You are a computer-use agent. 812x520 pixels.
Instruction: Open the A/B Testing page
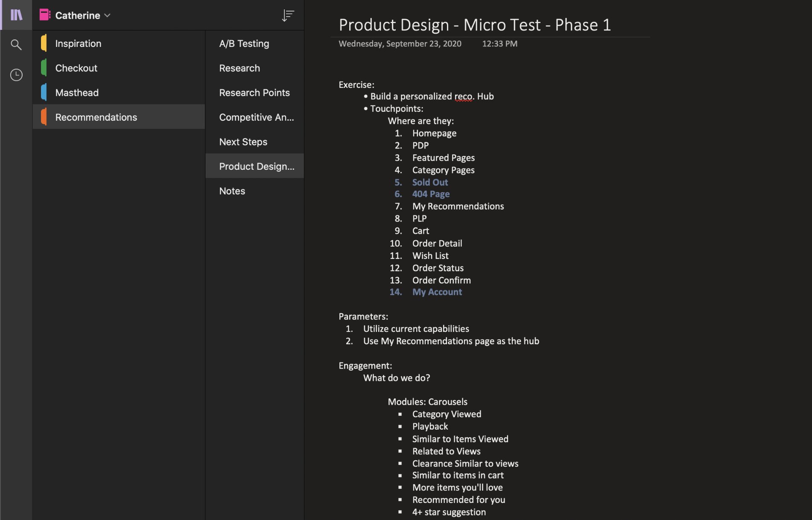point(244,43)
